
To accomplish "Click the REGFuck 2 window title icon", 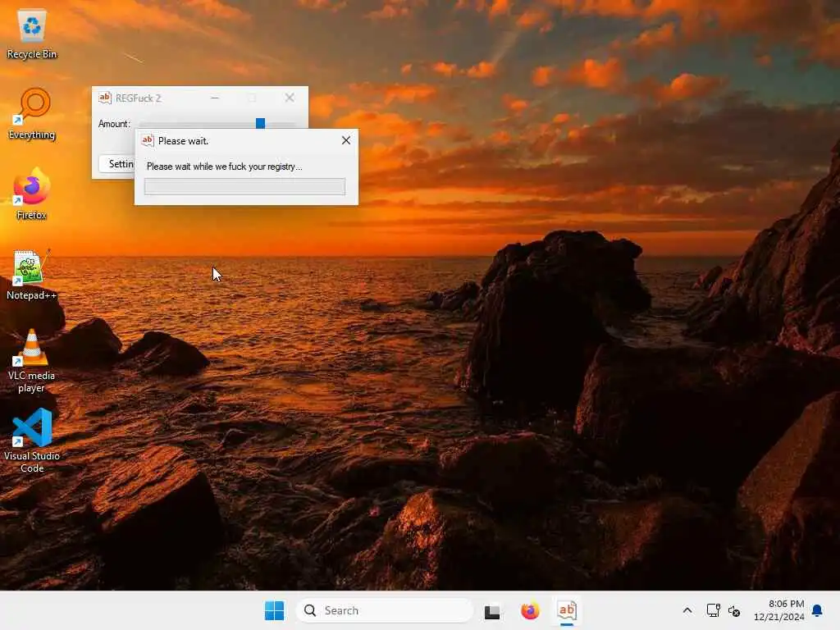I will tap(104, 98).
